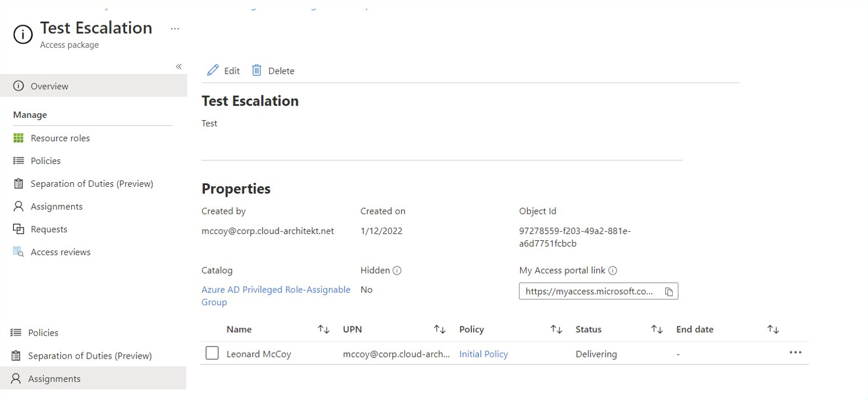
Task: Sort the table by Name column arrows
Action: [x=324, y=329]
